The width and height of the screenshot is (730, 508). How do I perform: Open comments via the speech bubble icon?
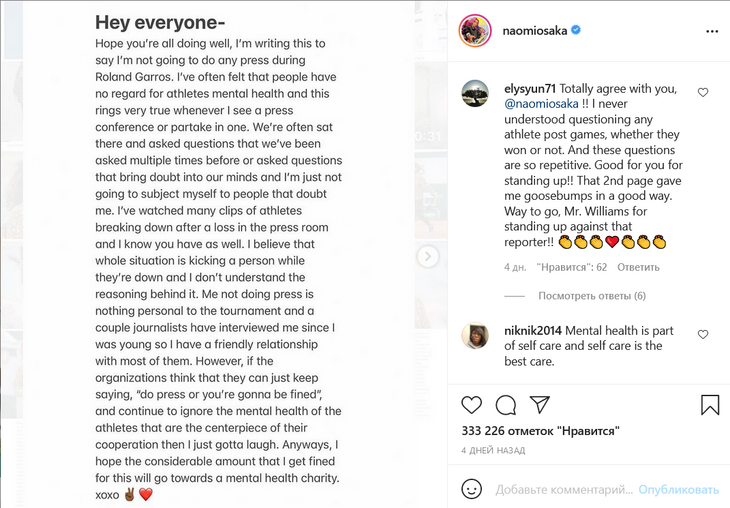pyautogui.click(x=506, y=405)
